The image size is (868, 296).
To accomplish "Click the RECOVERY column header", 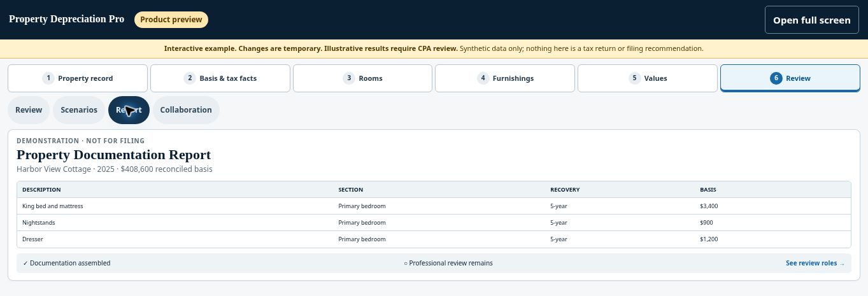I will point(565,190).
